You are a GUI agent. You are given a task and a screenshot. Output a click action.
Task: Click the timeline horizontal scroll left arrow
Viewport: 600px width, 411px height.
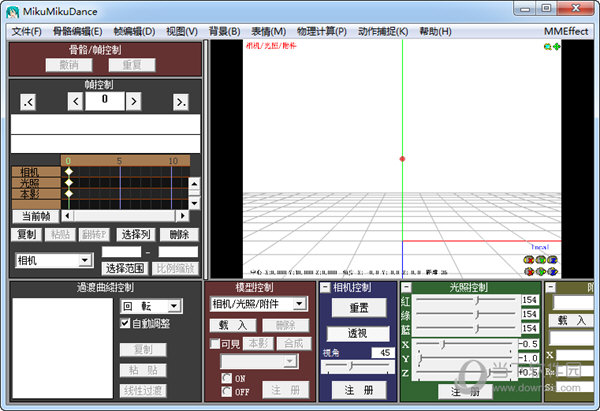click(x=68, y=216)
